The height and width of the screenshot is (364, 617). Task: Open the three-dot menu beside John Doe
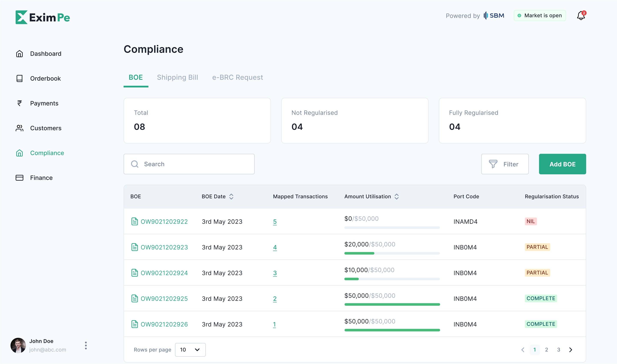tap(86, 345)
